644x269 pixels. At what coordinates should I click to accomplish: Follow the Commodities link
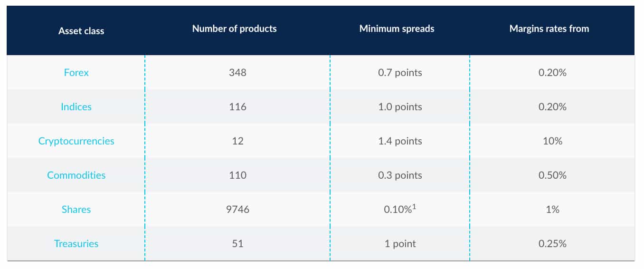click(x=76, y=175)
